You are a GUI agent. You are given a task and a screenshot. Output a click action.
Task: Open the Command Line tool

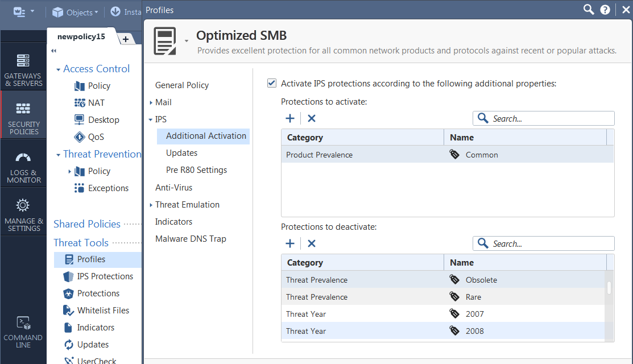(23, 332)
